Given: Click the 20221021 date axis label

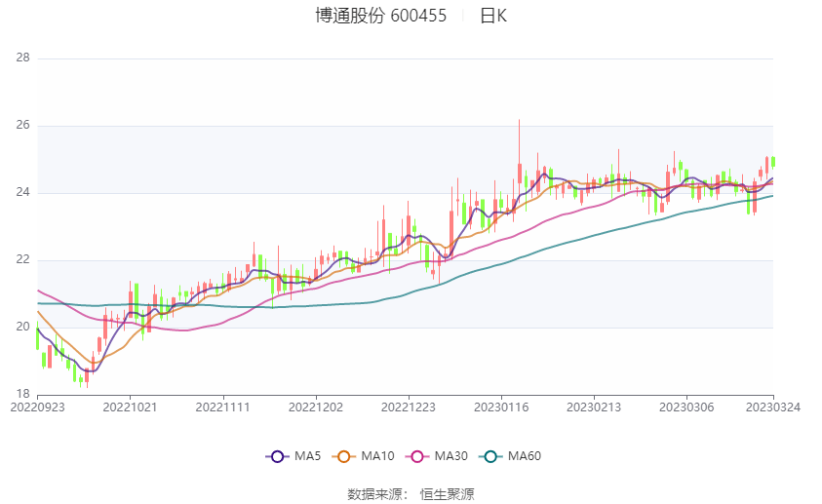Looking at the screenshot, I should click(130, 407).
